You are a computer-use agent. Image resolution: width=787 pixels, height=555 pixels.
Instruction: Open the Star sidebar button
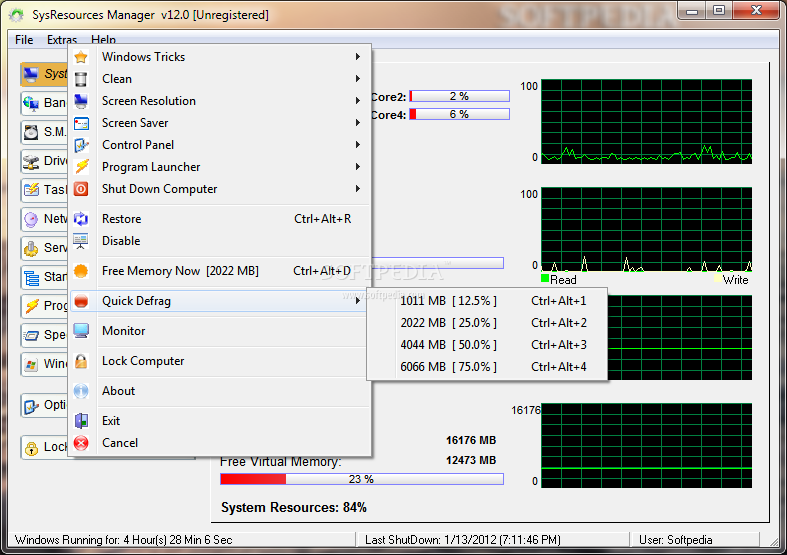click(x=44, y=276)
